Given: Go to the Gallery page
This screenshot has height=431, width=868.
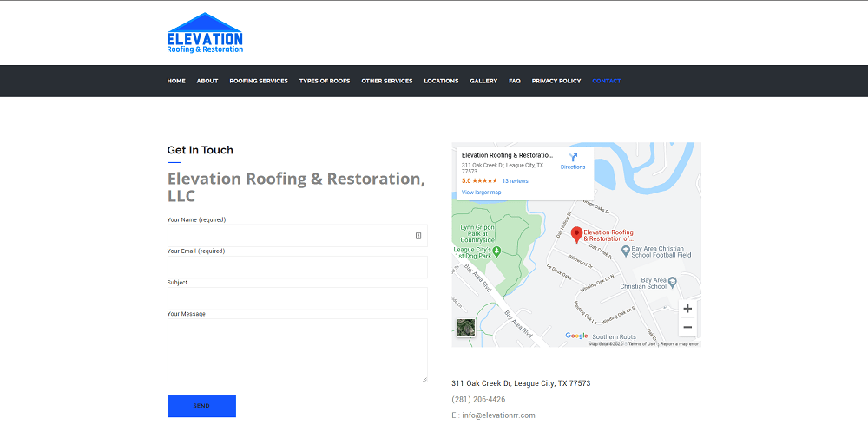Looking at the screenshot, I should (x=483, y=81).
